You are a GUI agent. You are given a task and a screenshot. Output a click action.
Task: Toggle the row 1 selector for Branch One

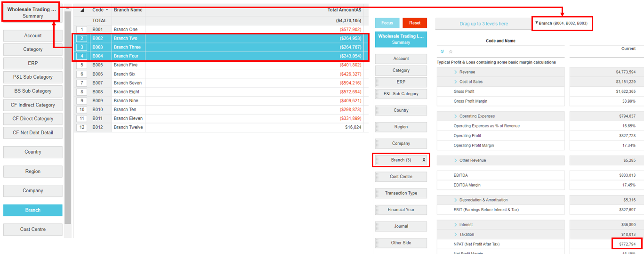[81, 30]
